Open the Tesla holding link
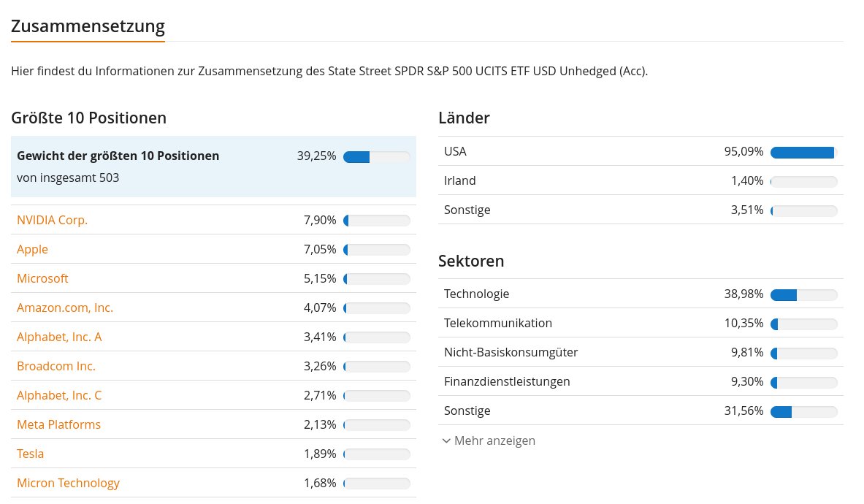 [x=30, y=454]
